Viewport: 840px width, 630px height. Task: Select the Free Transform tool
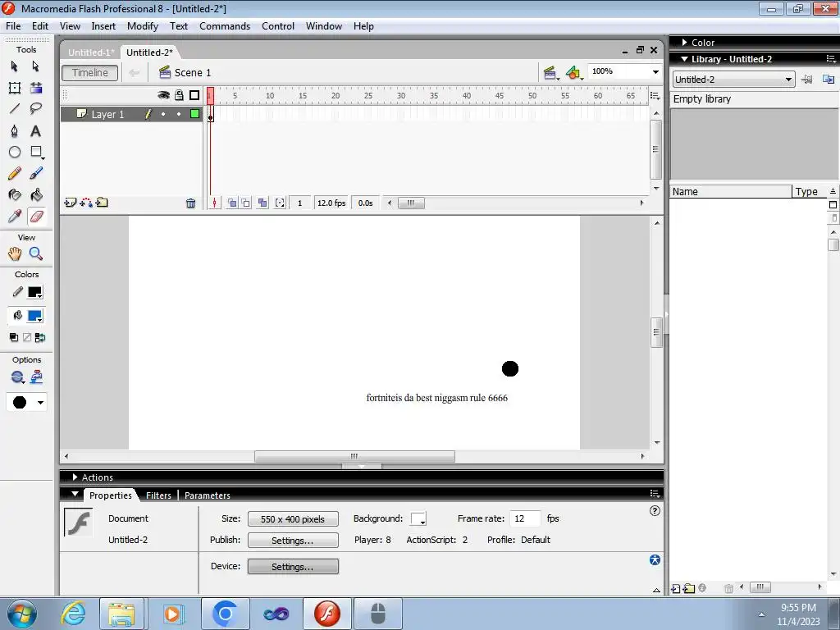[x=15, y=88]
